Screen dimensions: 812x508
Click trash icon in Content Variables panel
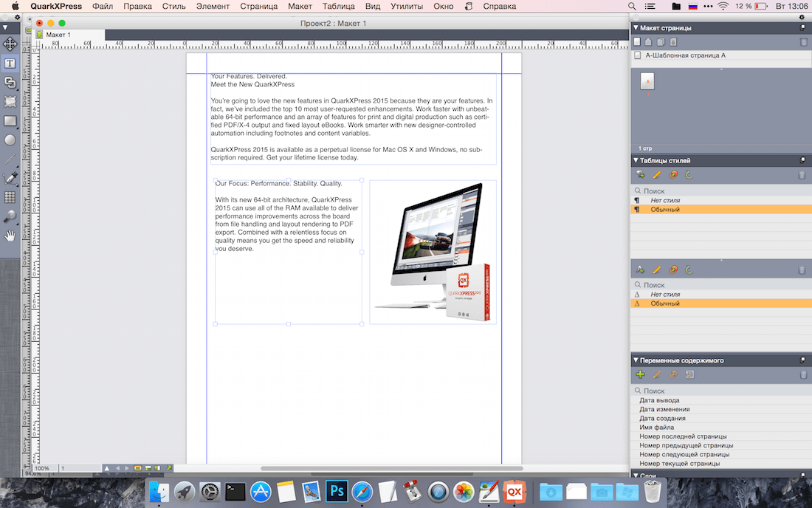pos(803,374)
